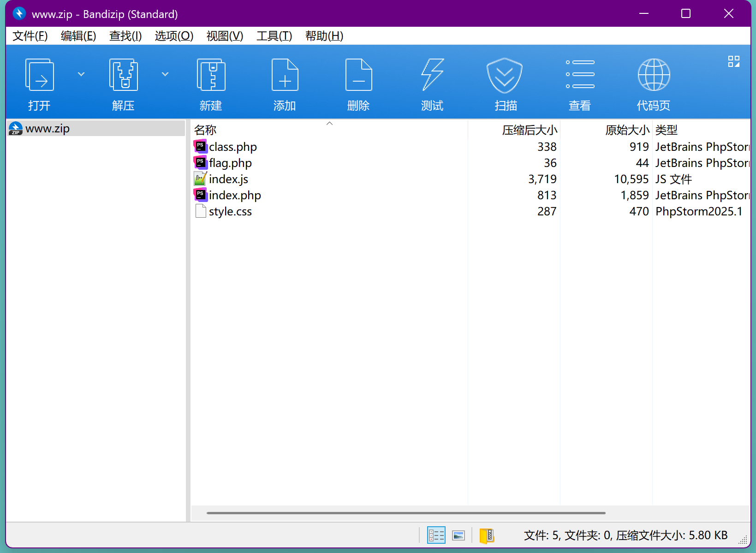Click the Open (打开) archive icon
Screen dimensions: 756x553
click(x=40, y=76)
